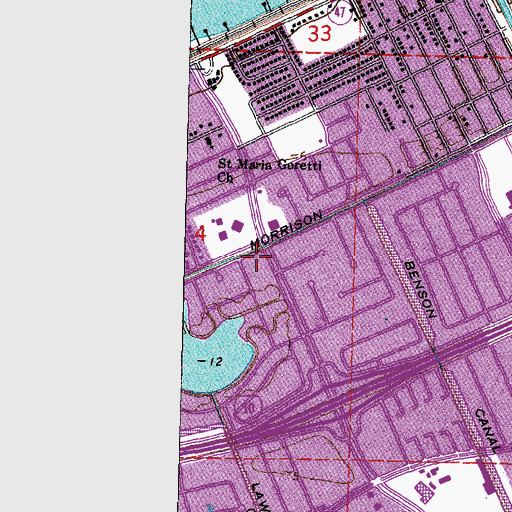Screen dimensions: 512x512
Task: Click the MORRISON road label
Action: (x=287, y=230)
